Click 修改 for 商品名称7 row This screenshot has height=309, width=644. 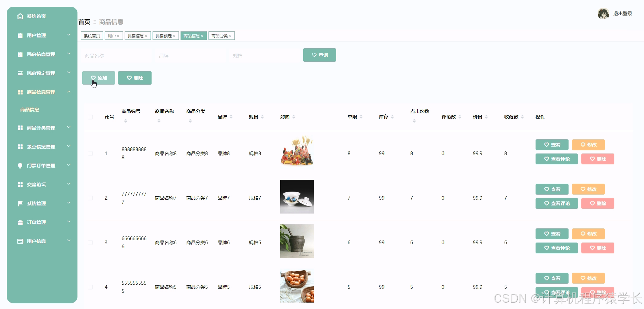[x=588, y=189]
